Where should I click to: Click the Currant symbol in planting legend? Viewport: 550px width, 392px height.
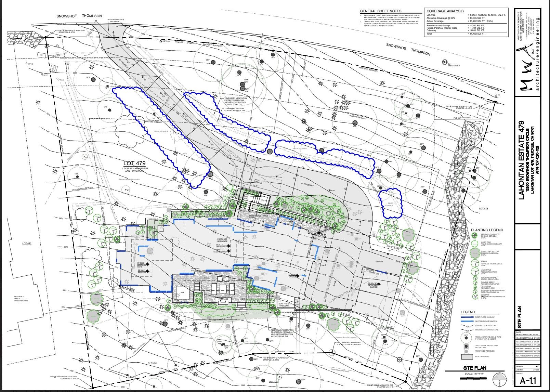474,297
